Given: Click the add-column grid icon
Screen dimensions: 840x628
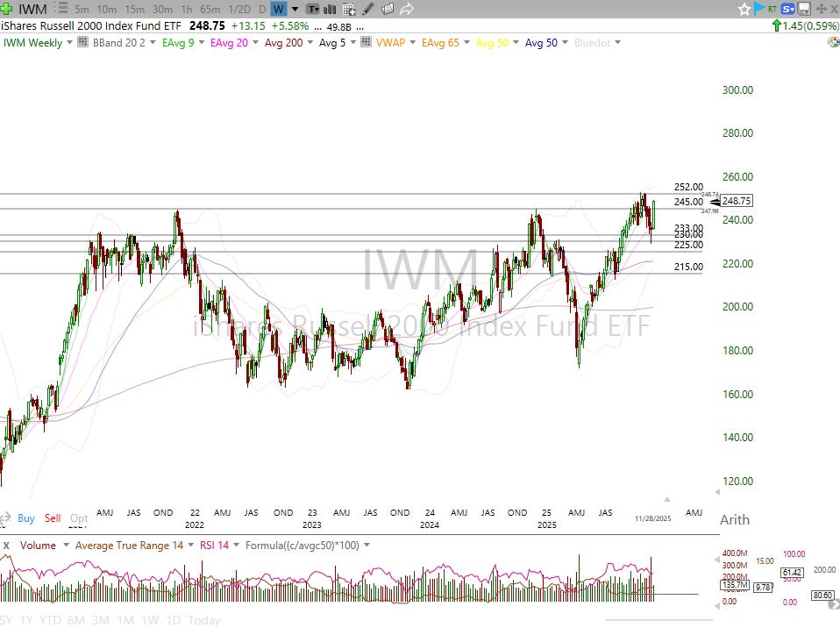Looking at the screenshot, I should click(x=349, y=9).
